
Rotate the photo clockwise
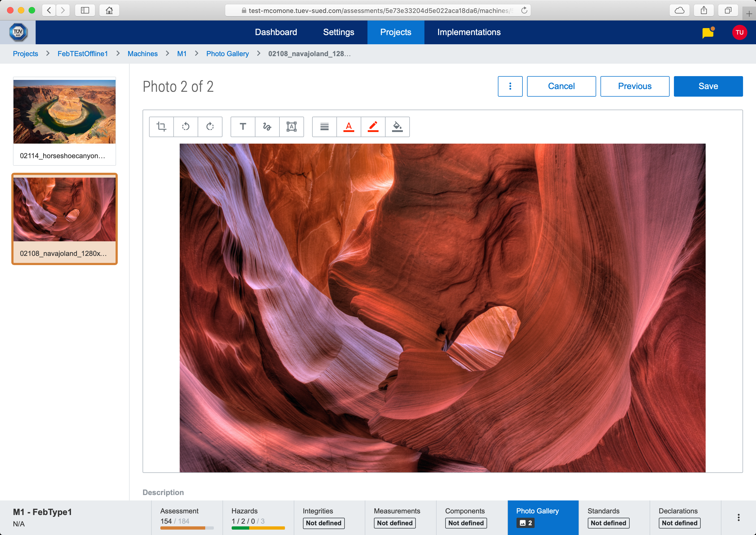210,127
